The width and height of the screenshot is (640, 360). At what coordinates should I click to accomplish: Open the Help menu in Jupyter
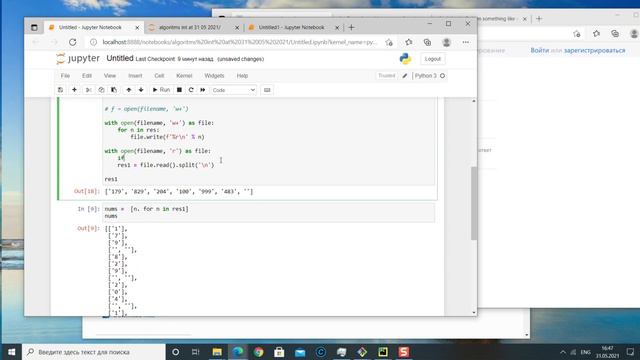(x=242, y=76)
